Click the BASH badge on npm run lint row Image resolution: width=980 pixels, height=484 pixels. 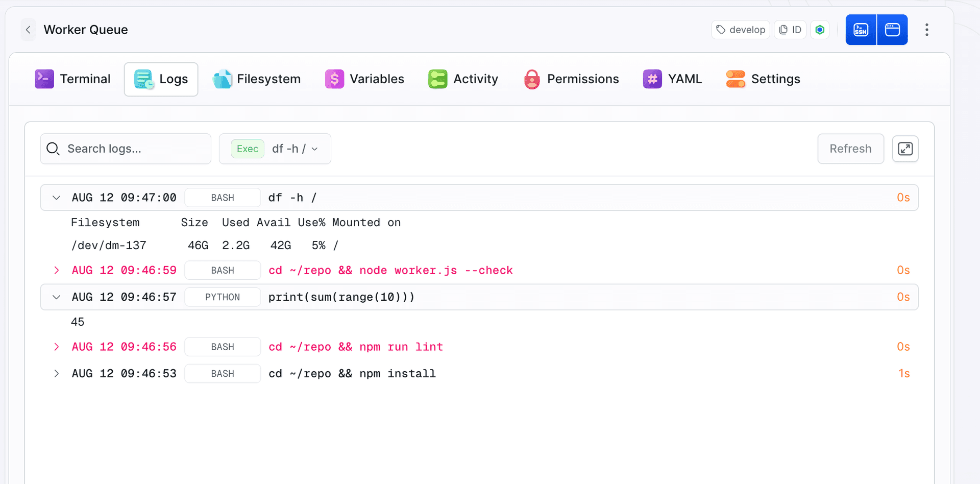point(223,347)
